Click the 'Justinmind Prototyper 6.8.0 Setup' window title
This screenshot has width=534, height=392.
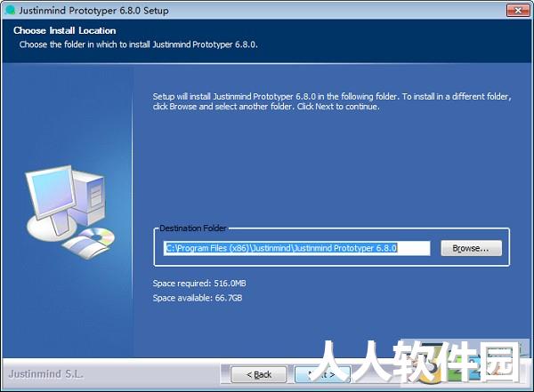(93, 11)
